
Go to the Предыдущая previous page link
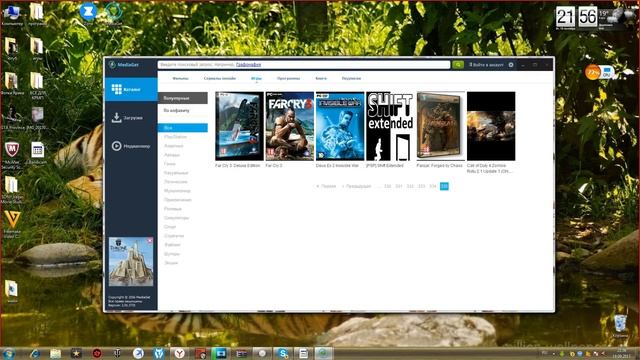click(x=357, y=186)
